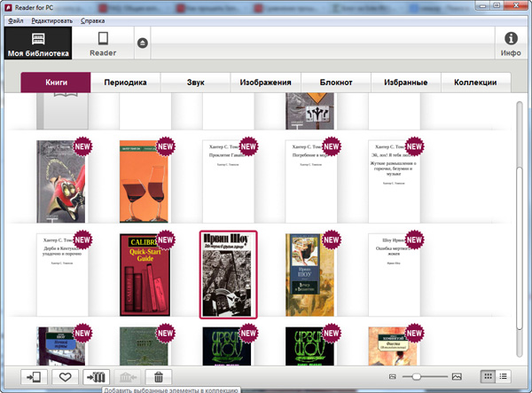Screen dimensions: 532x393
Task: Open the Справка menu
Action: (92, 20)
